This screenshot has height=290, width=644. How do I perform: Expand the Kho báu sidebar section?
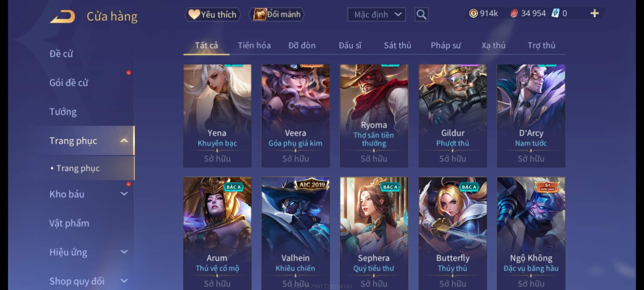point(124,194)
